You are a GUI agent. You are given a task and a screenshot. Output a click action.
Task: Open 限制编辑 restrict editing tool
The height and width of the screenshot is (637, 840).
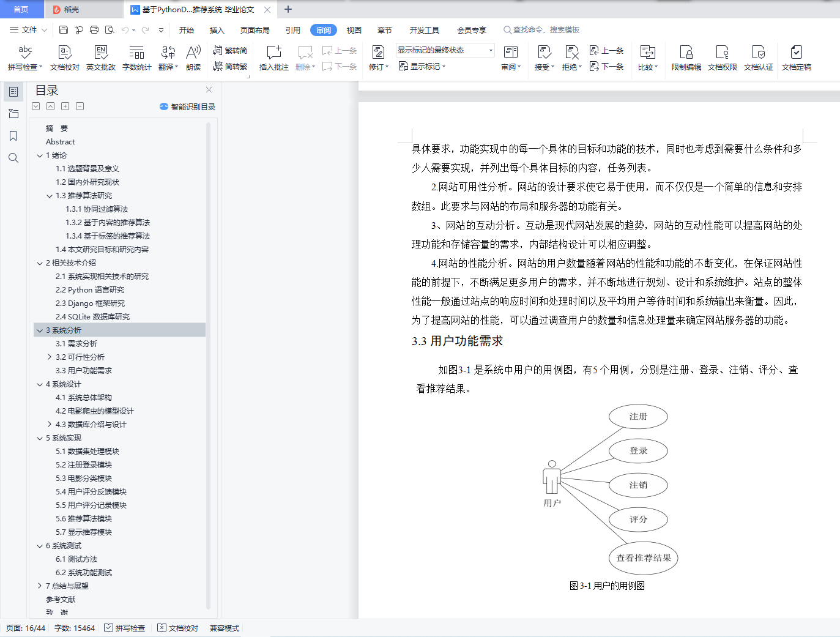[x=686, y=58]
